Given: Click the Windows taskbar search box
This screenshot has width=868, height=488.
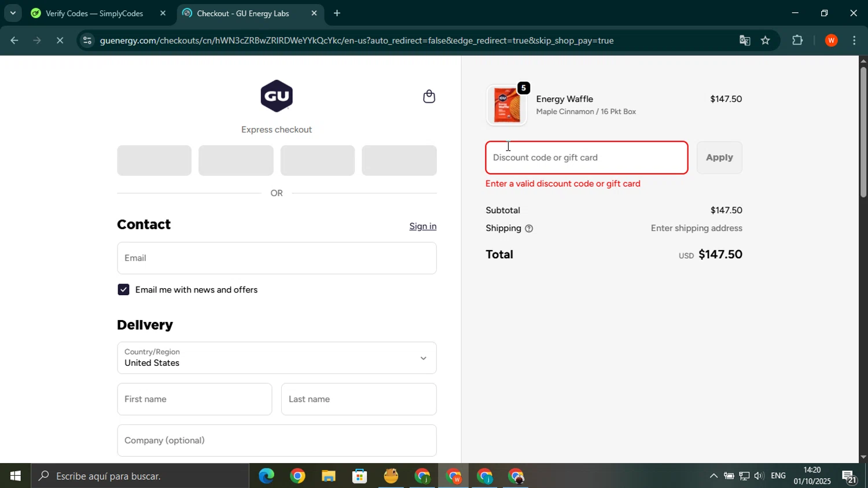Looking at the screenshot, I should pos(140,476).
